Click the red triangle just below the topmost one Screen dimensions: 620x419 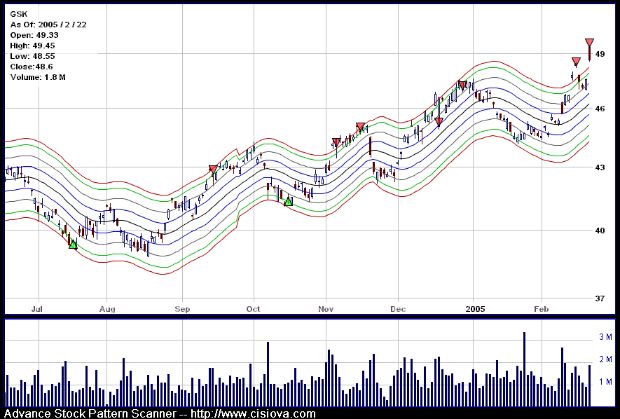click(576, 62)
